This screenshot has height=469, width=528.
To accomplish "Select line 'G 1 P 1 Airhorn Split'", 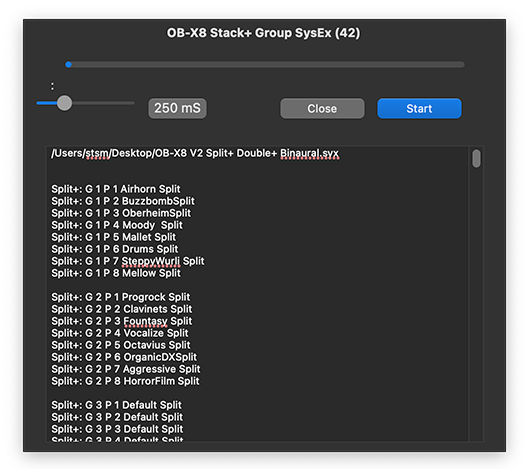I will click(x=116, y=189).
